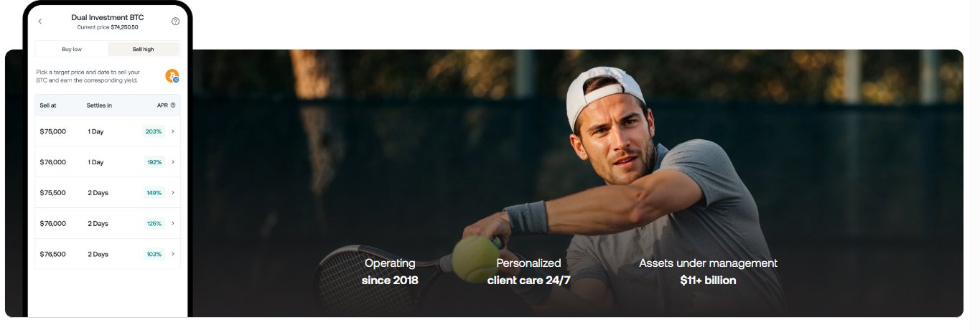Go back using the left arrow
Viewport: 980px width, 330px height.
pos(40,22)
